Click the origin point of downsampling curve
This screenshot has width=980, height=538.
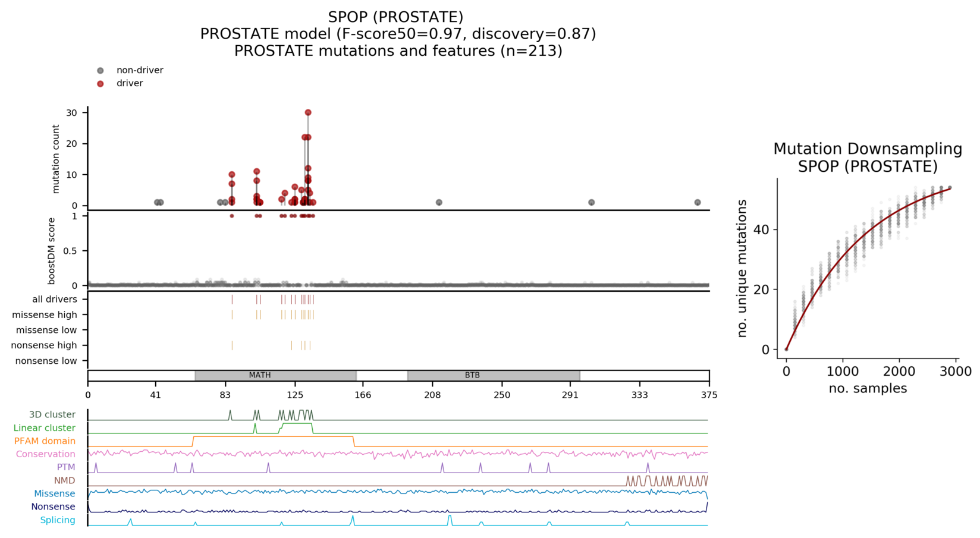click(786, 350)
